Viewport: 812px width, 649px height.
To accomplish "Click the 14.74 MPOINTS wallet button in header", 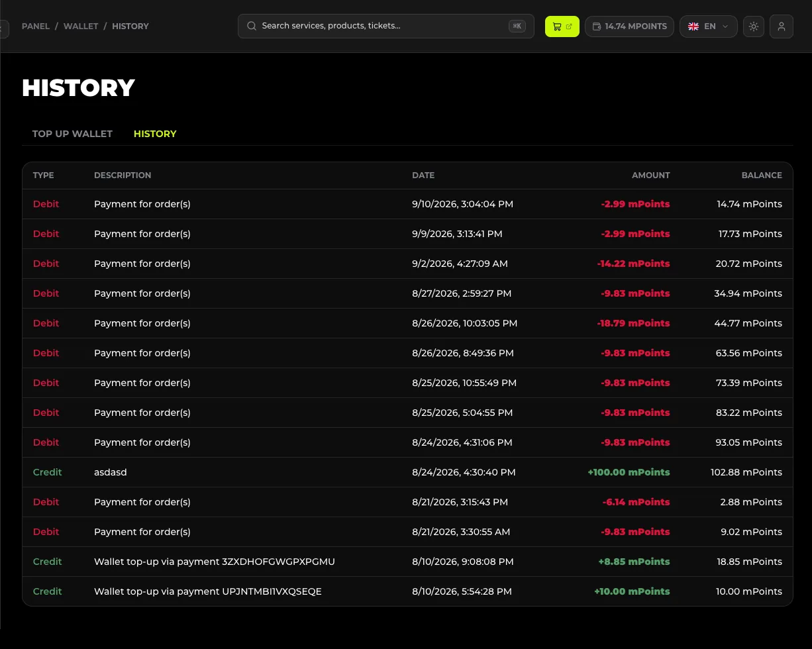I will point(629,26).
